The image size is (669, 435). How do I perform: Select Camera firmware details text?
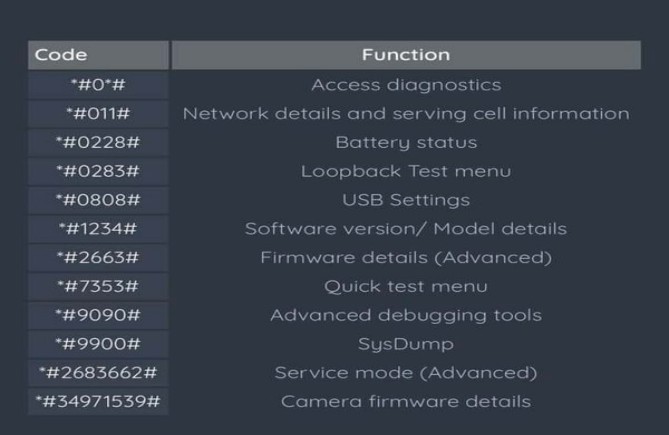point(406,402)
